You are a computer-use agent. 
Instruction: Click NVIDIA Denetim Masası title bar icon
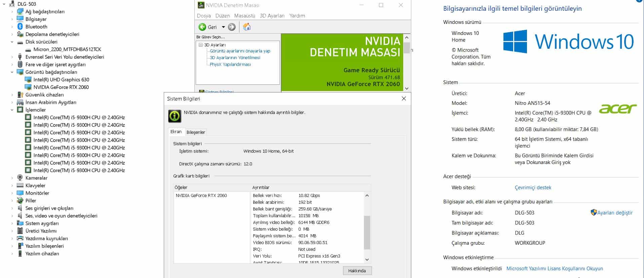click(201, 5)
